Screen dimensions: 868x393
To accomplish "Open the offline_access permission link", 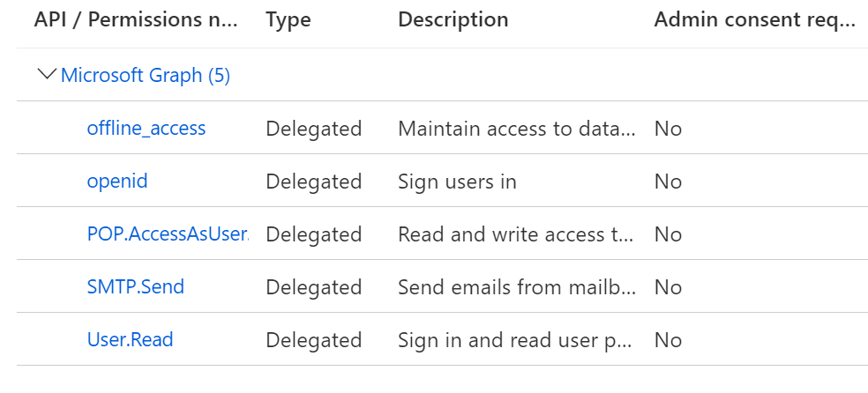I will pos(146,129).
